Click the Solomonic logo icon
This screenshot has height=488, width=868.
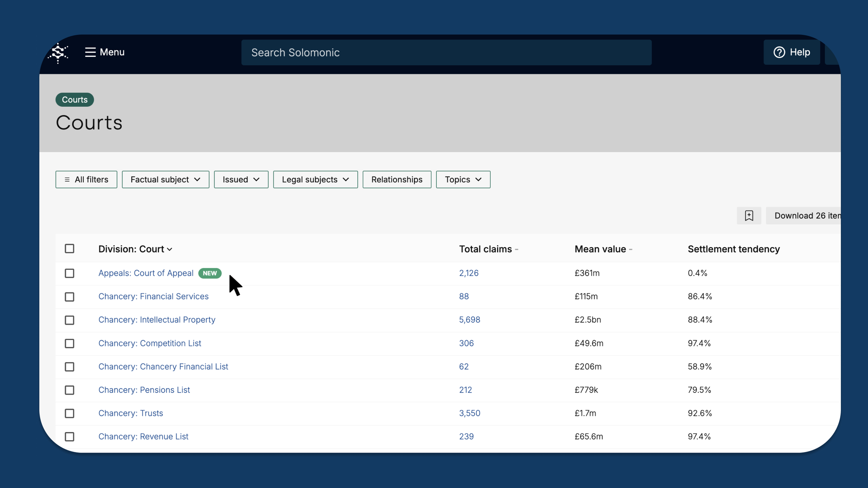coord(58,53)
